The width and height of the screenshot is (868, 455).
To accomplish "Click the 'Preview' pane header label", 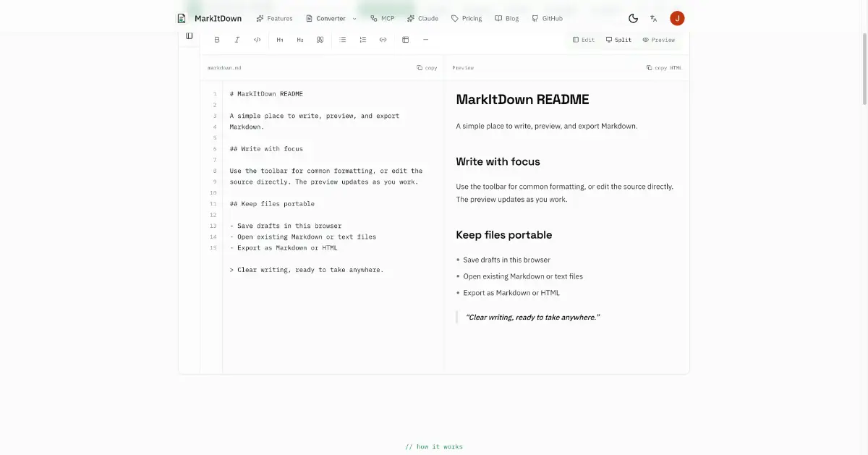I will pyautogui.click(x=463, y=68).
